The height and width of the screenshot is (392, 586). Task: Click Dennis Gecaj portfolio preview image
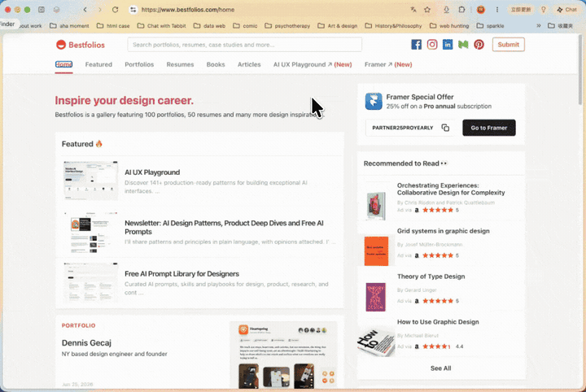tap(283, 355)
